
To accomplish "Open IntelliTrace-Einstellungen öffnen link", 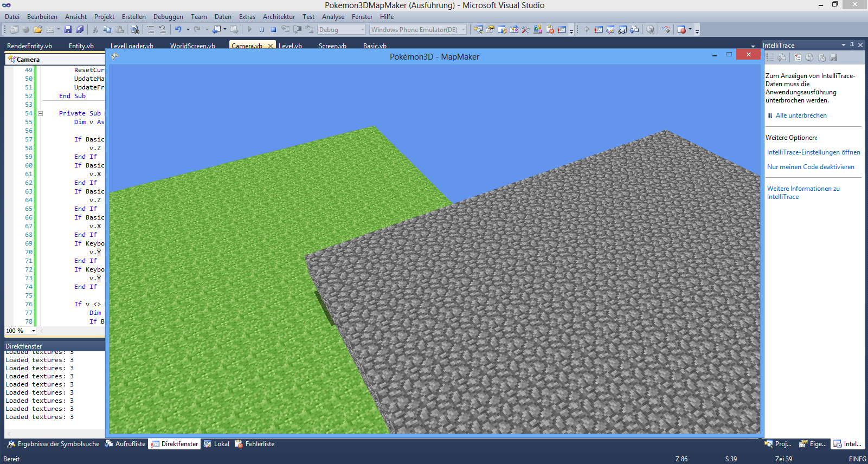I will 813,152.
